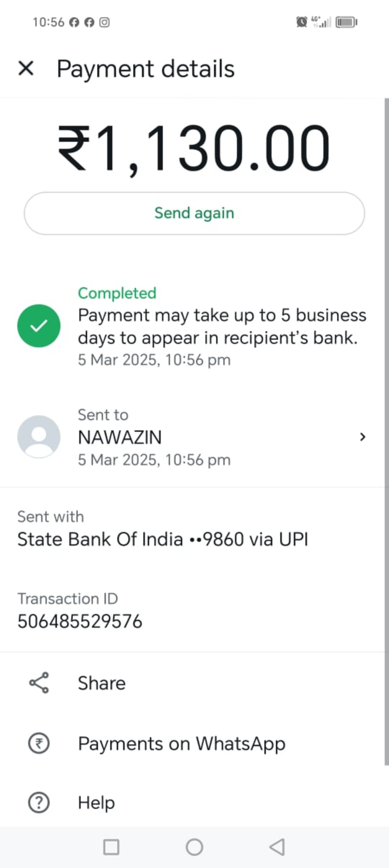389x868 pixels.
Task: Close the Payment details screen
Action: point(26,68)
